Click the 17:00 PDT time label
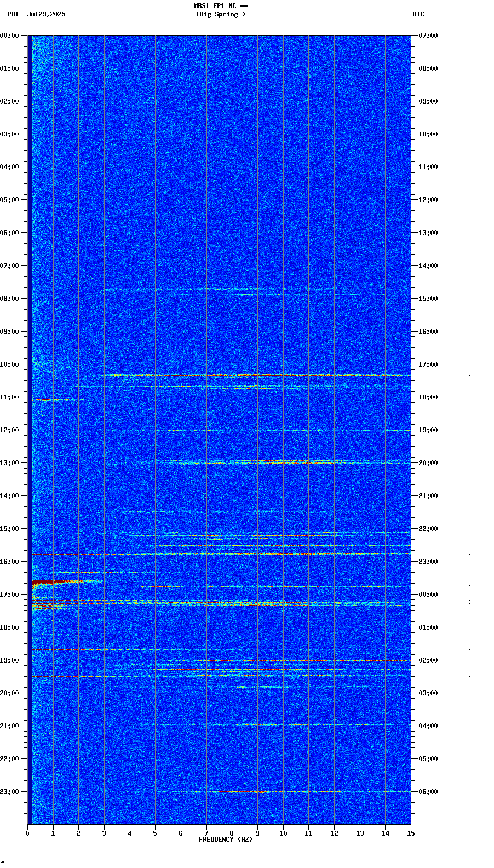The width and height of the screenshot is (494, 868). [9, 595]
